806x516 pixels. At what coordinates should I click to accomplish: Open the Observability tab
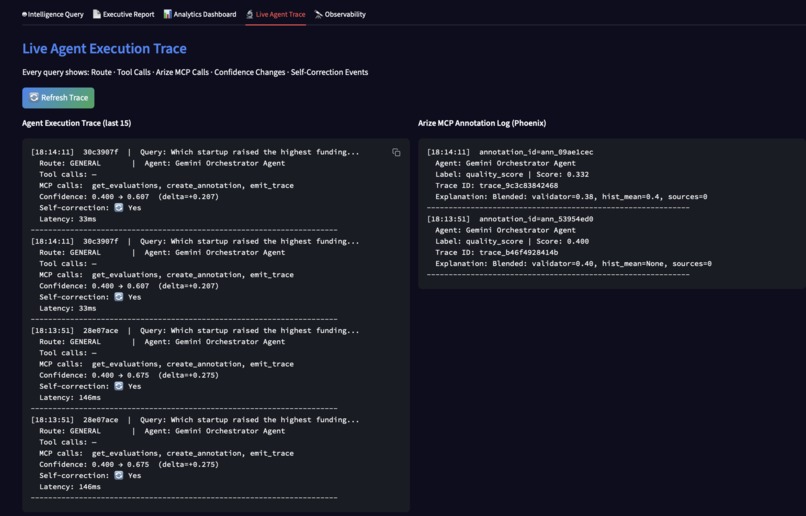pyautogui.click(x=340, y=14)
